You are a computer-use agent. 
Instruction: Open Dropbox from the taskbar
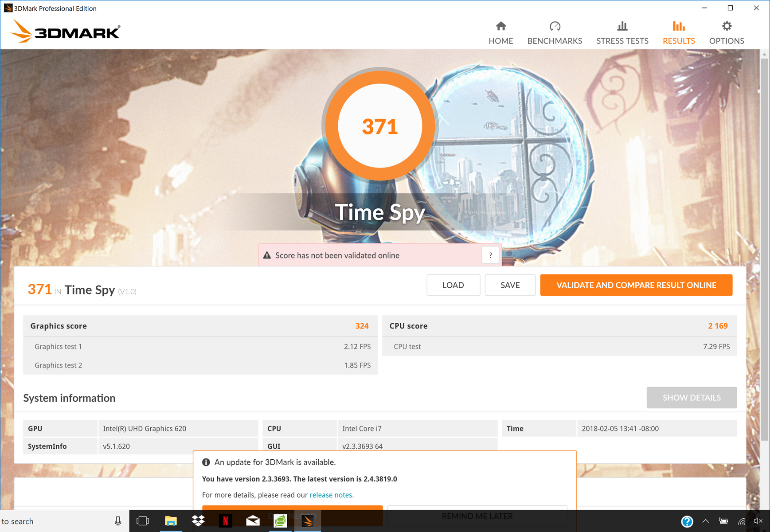pos(198,521)
